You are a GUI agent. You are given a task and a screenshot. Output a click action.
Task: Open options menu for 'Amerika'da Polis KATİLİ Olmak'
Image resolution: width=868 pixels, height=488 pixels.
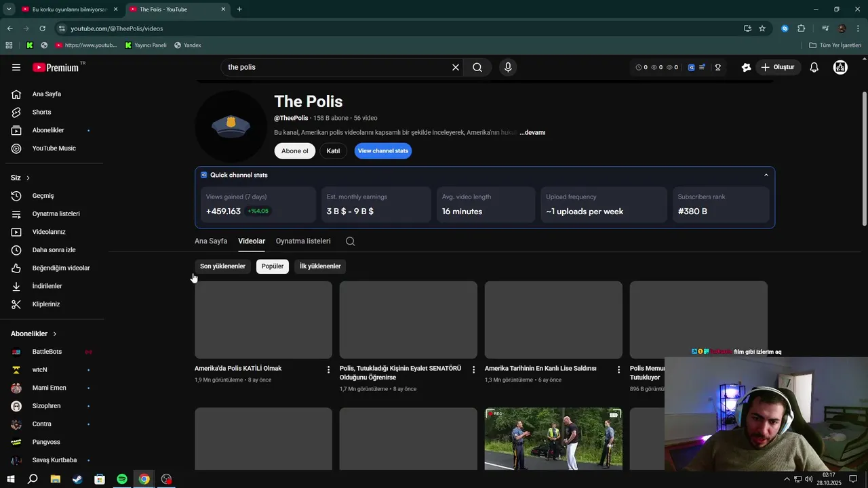(x=328, y=369)
